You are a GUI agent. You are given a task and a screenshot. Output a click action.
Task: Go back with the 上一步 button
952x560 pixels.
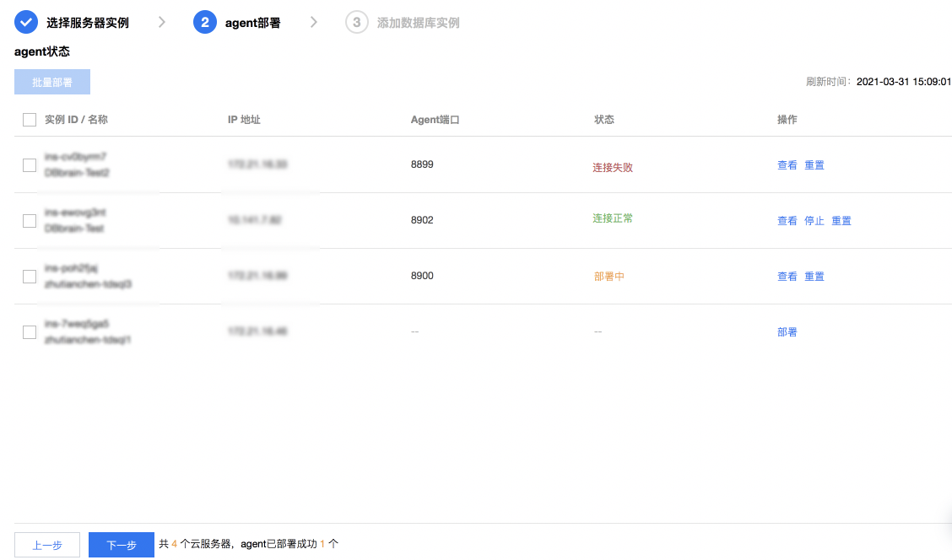[x=47, y=545]
